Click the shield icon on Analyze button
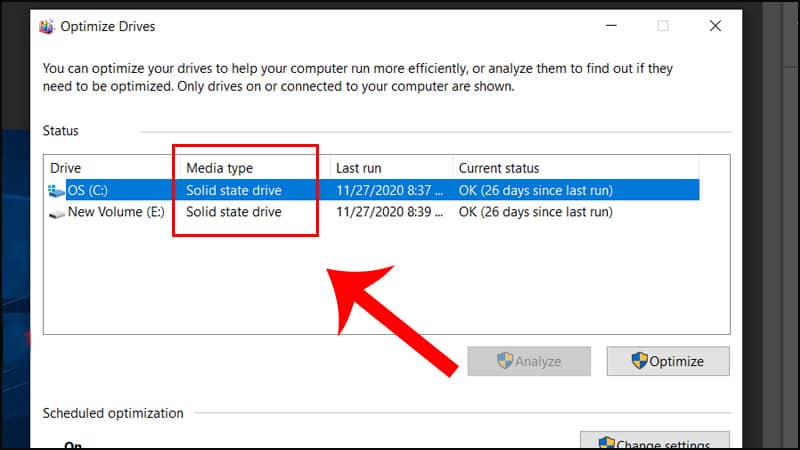Screen dimensions: 800x450 point(505,361)
